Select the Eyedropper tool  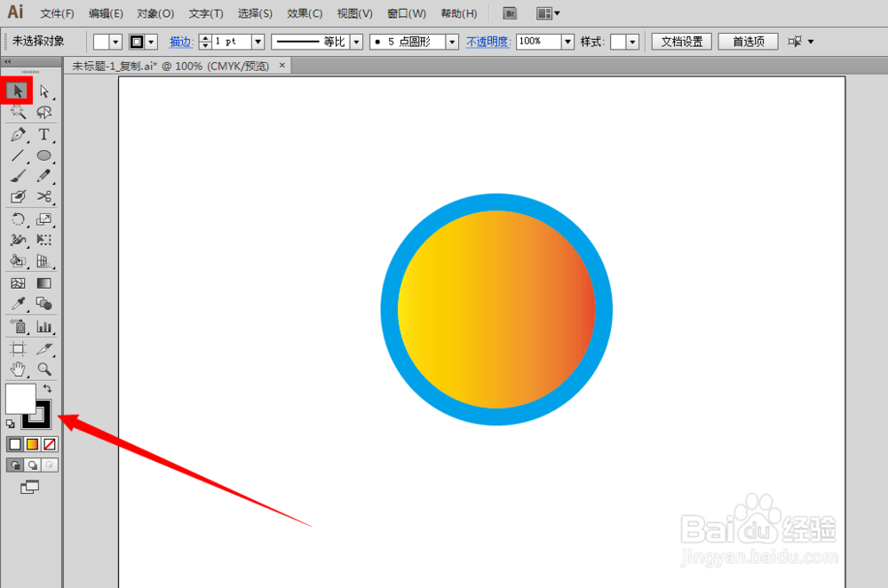(18, 304)
